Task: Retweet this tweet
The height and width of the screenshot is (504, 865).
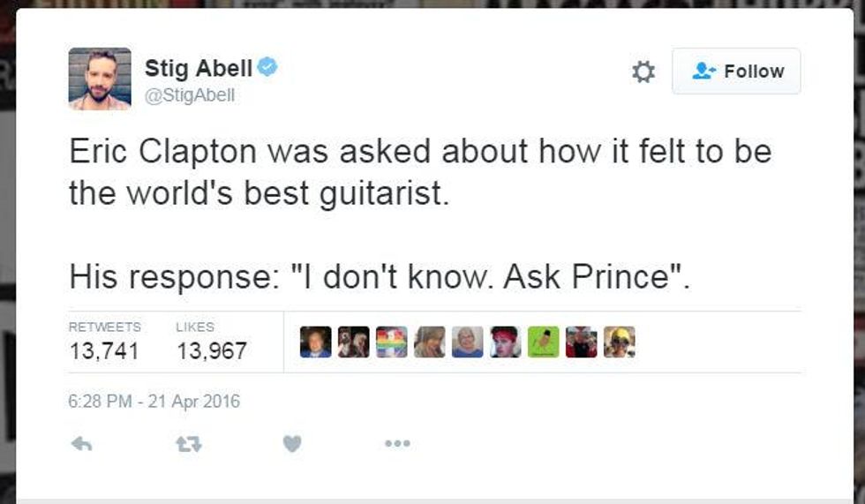Action: point(186,445)
